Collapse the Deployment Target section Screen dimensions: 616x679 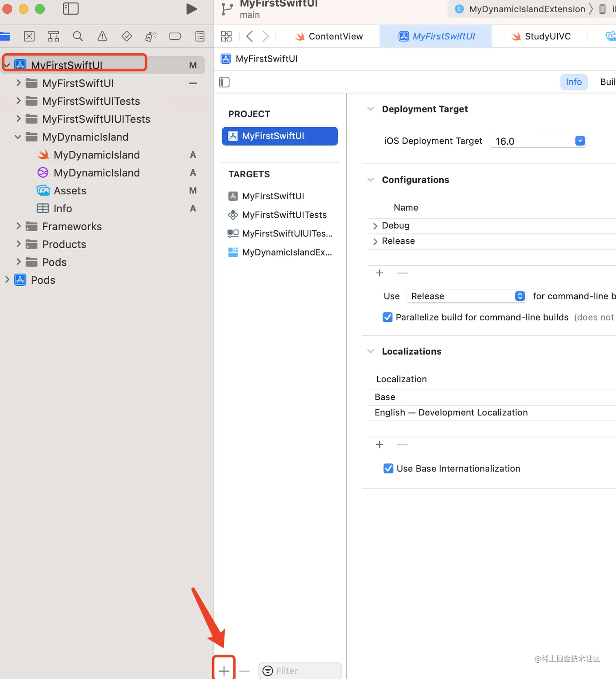[x=370, y=109]
